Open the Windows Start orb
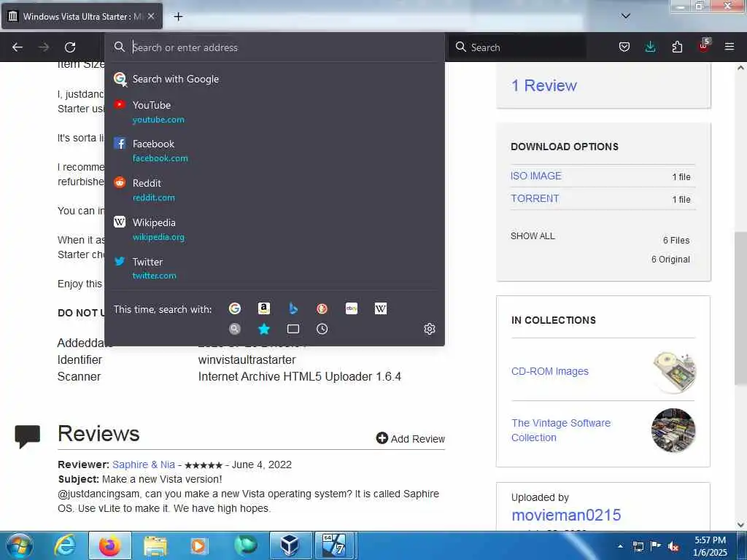This screenshot has width=747, height=560. point(20,545)
